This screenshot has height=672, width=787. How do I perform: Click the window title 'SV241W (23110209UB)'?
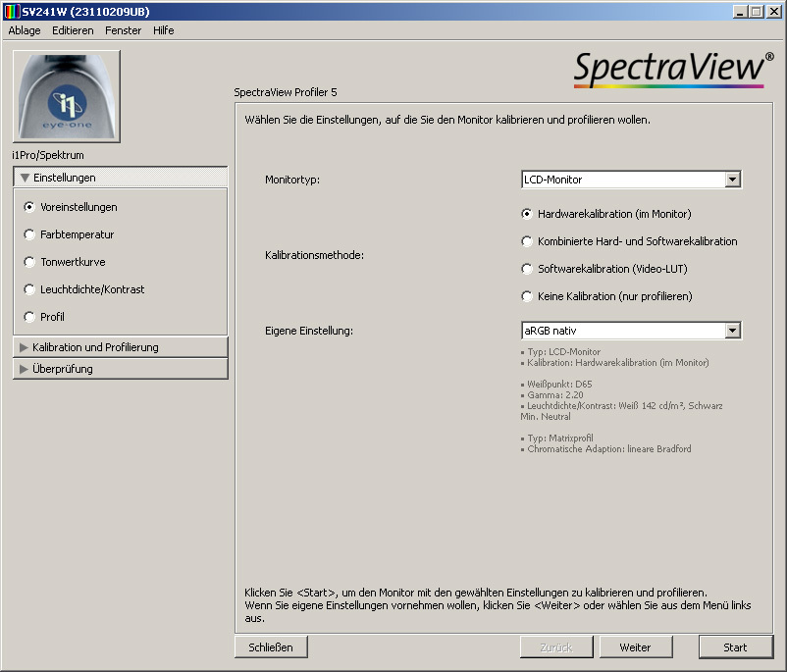pyautogui.click(x=85, y=12)
